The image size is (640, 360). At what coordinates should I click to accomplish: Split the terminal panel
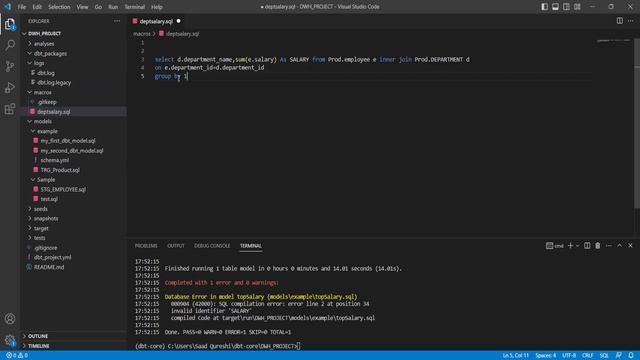coord(587,246)
